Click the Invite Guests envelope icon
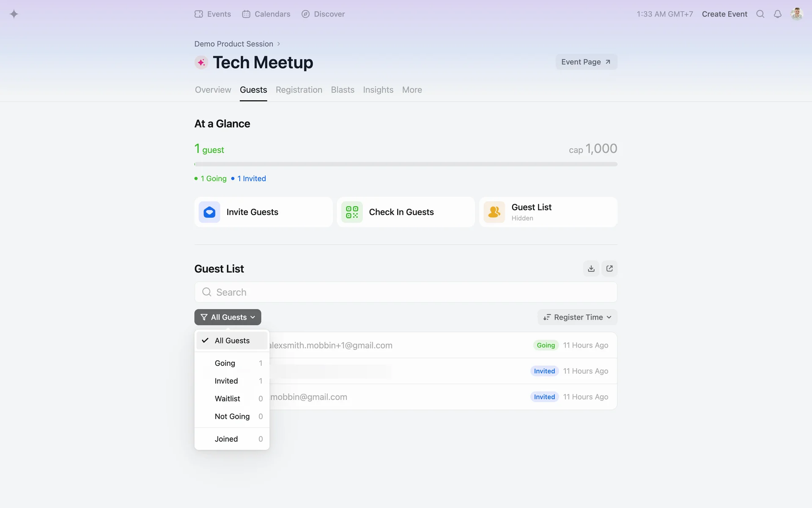The image size is (812, 508). (x=209, y=212)
